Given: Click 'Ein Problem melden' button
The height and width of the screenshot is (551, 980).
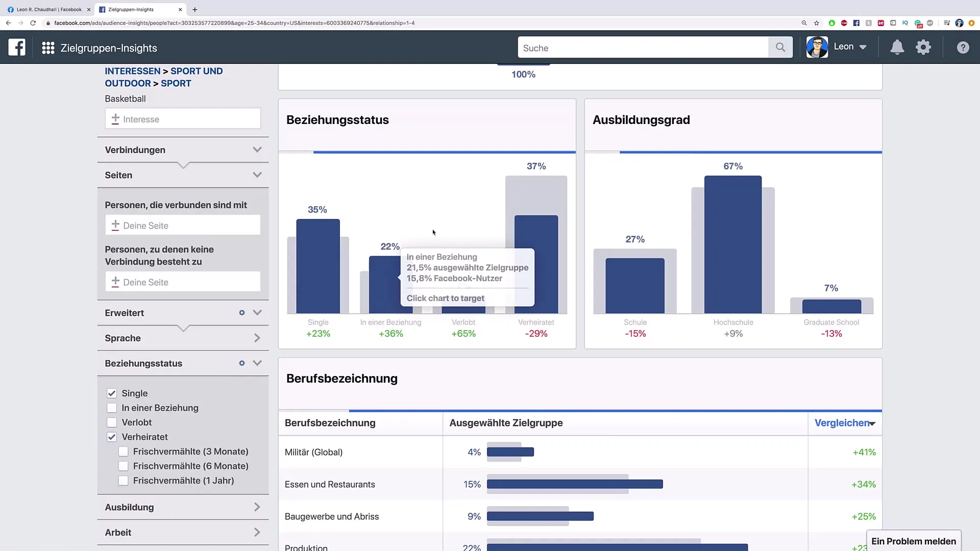Looking at the screenshot, I should tap(913, 541).
